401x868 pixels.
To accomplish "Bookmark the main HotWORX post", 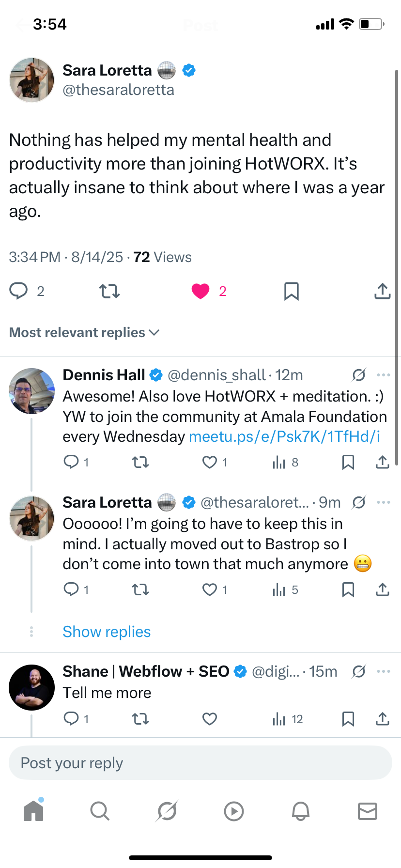I will click(291, 291).
